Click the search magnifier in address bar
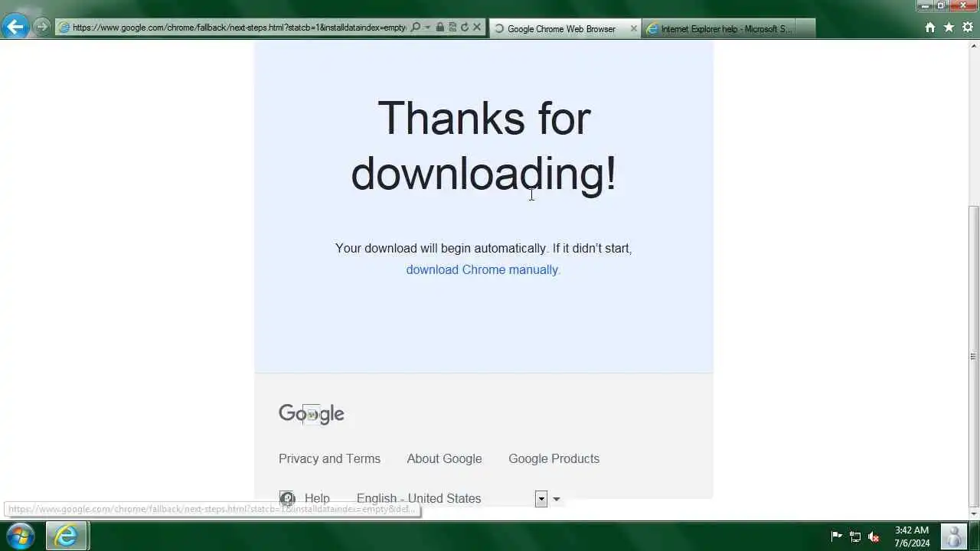Image resolution: width=980 pixels, height=551 pixels. pos(416,28)
